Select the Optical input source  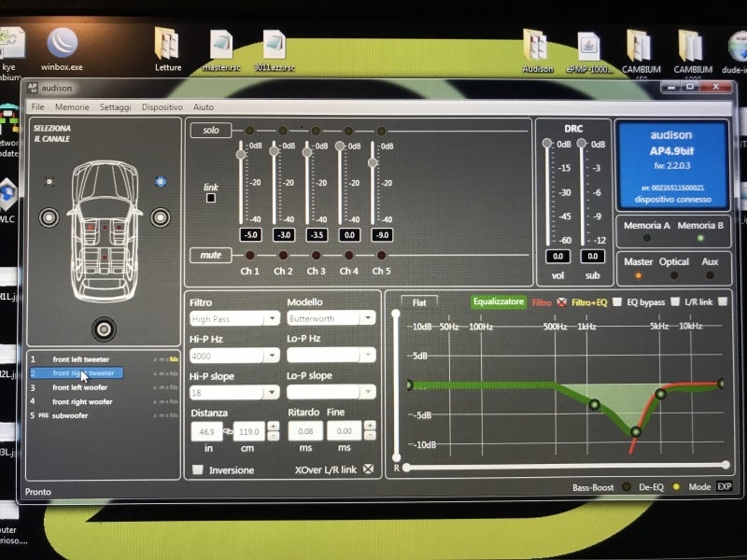pos(674,275)
